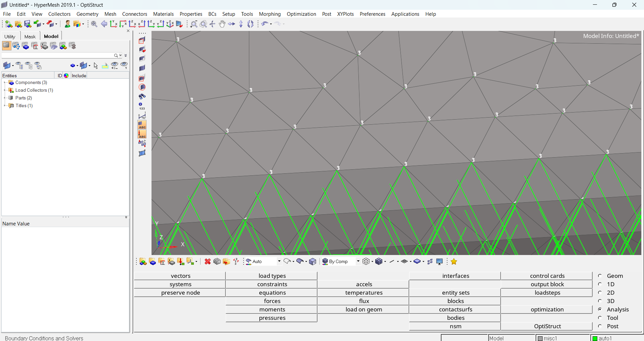This screenshot has width=644, height=341.
Task: Select the 1D page radio button
Action: [600, 284]
